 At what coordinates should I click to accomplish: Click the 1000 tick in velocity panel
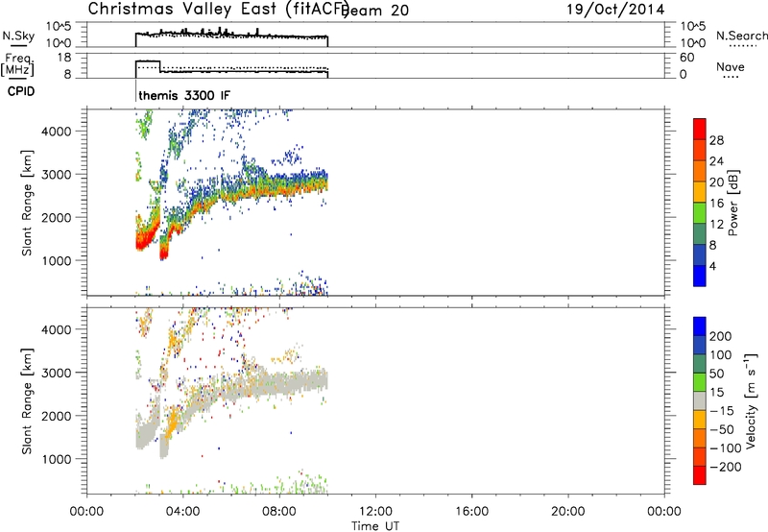[56, 459]
